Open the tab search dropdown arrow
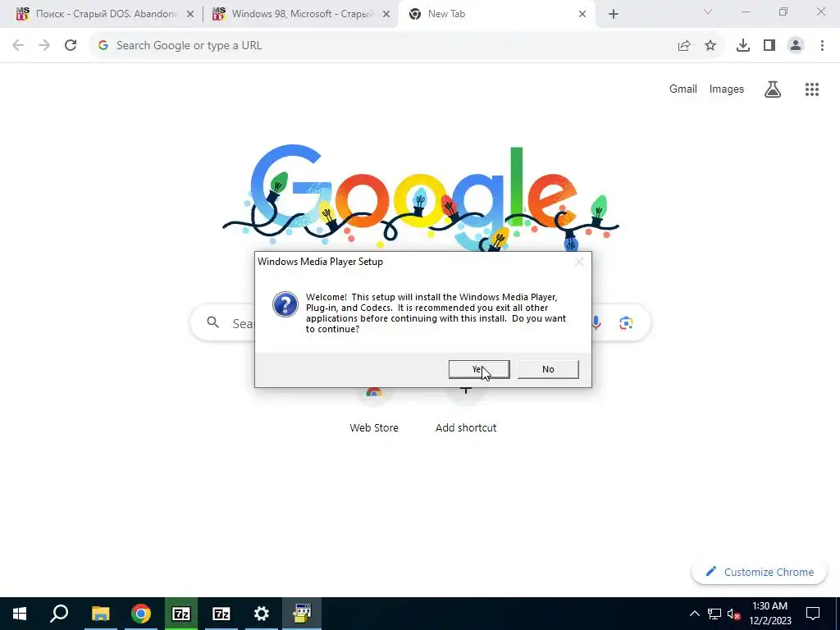This screenshot has height=630, width=840. pos(708,11)
